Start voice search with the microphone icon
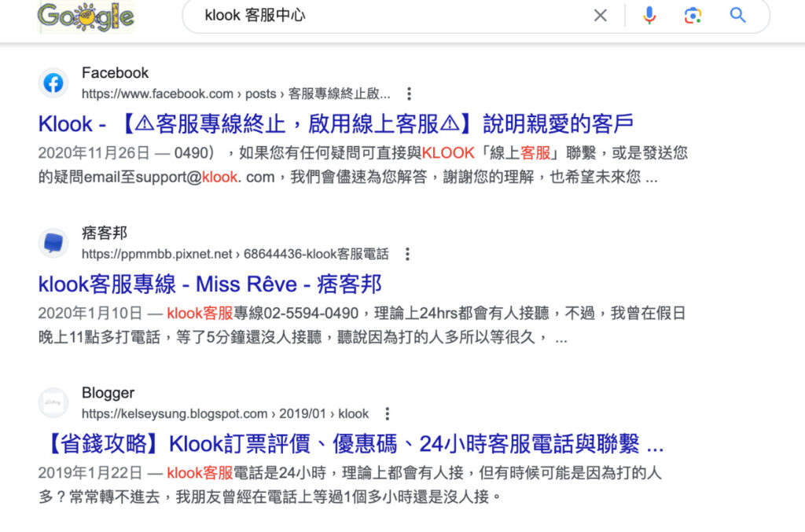Image resolution: width=805 pixels, height=532 pixels. (x=649, y=16)
